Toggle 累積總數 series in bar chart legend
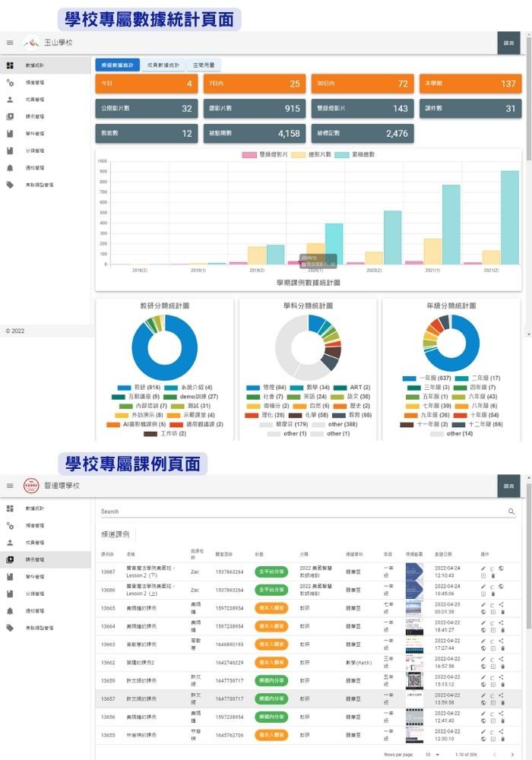Image resolution: width=532 pixels, height=760 pixels. pyautogui.click(x=342, y=154)
